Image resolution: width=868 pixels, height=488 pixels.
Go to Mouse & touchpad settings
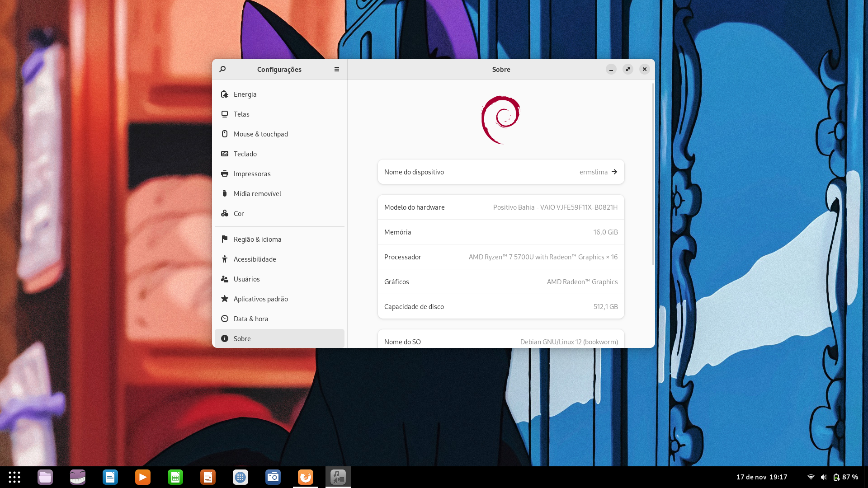279,134
